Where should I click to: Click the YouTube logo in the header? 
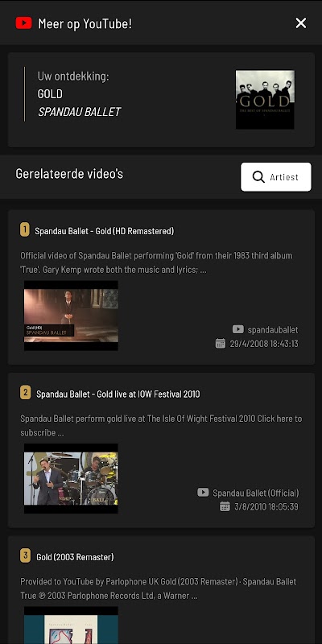[x=24, y=23]
